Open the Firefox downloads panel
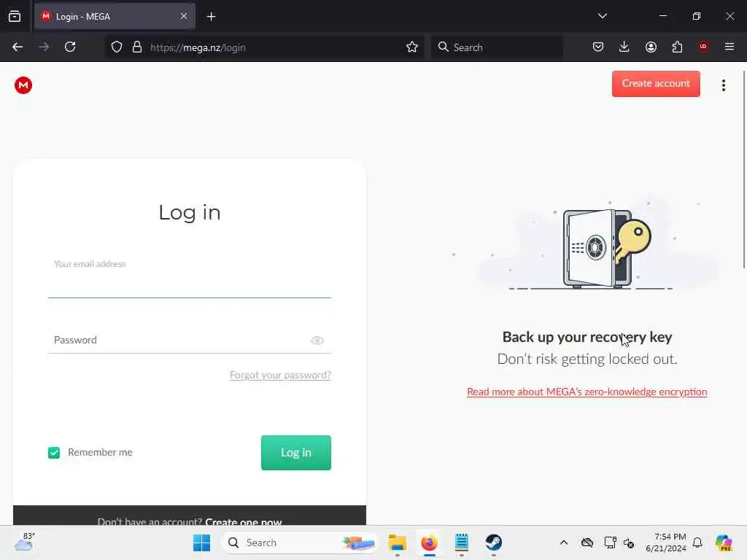The height and width of the screenshot is (560, 747). [624, 47]
